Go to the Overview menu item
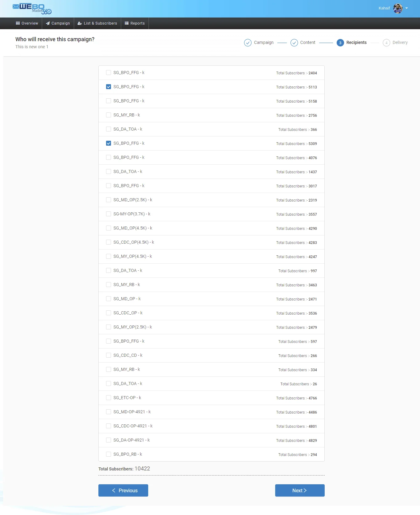 [x=27, y=23]
